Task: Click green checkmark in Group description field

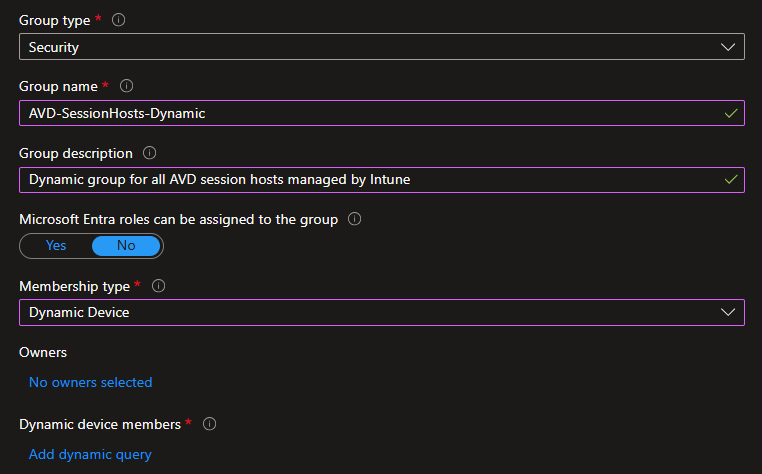Action: 731,180
